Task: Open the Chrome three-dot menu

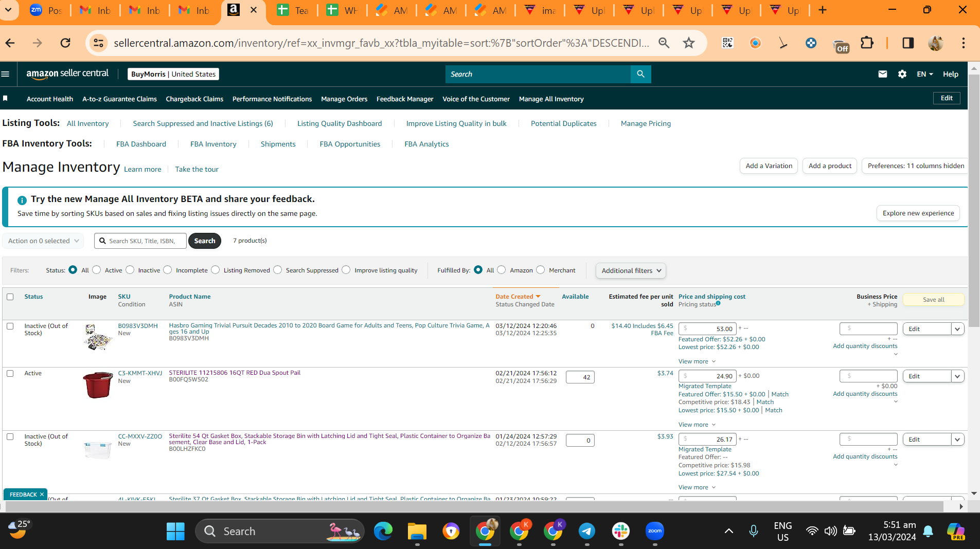Action: [964, 43]
